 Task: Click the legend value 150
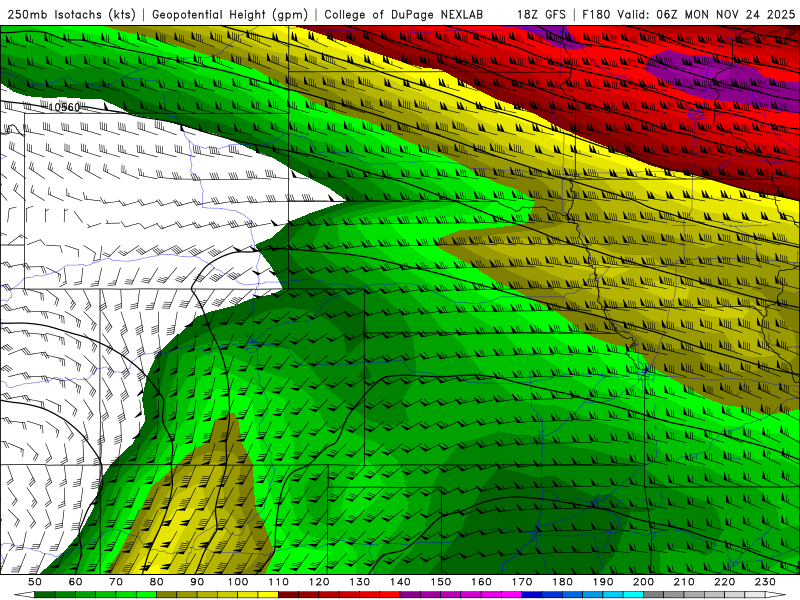pyautogui.click(x=441, y=582)
